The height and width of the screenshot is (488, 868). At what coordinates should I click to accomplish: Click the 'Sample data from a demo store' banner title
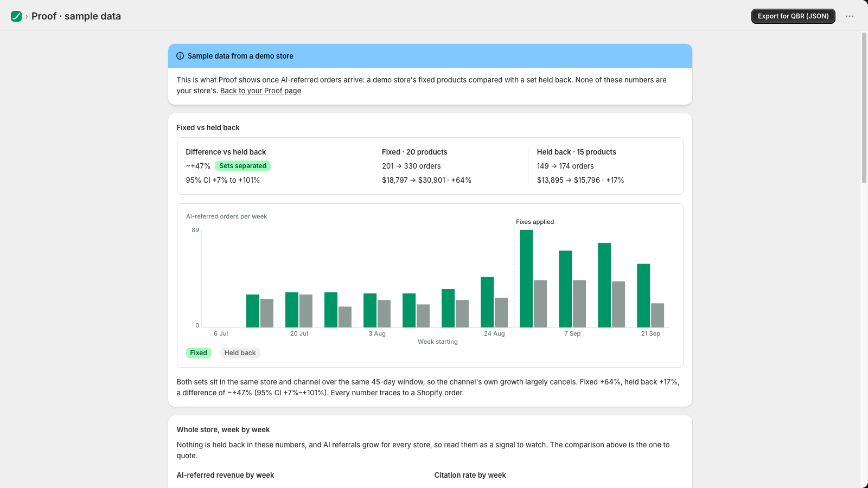[x=240, y=56]
